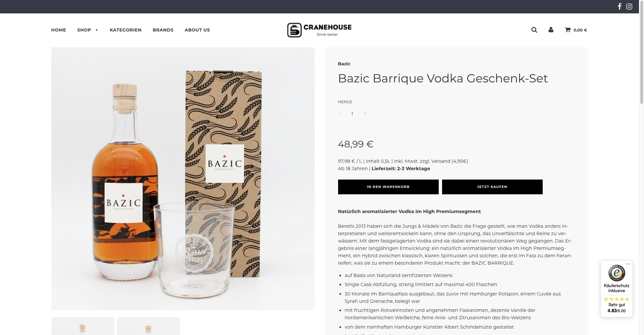644x335 pixels.
Task: Click the In den Warenkorb button
Action: (388, 187)
